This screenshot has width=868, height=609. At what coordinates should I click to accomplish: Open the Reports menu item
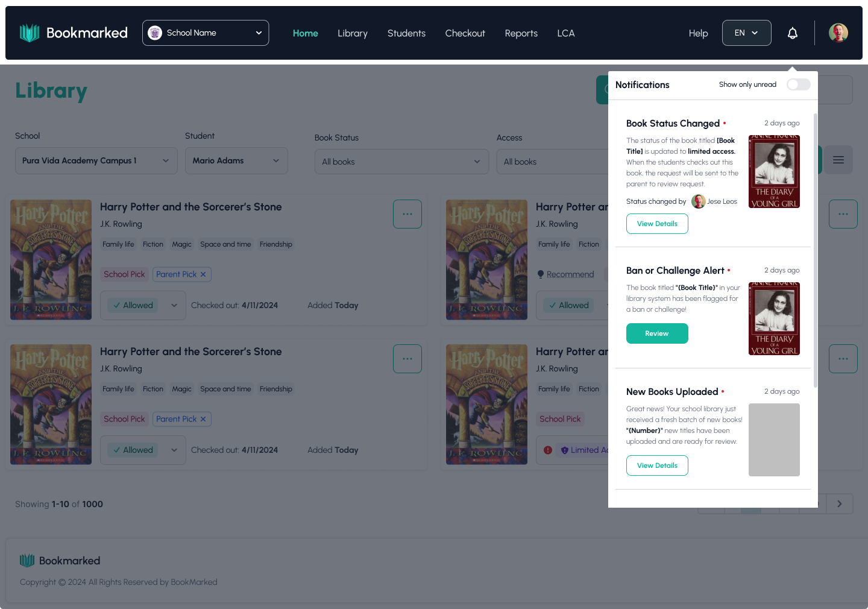[521, 33]
